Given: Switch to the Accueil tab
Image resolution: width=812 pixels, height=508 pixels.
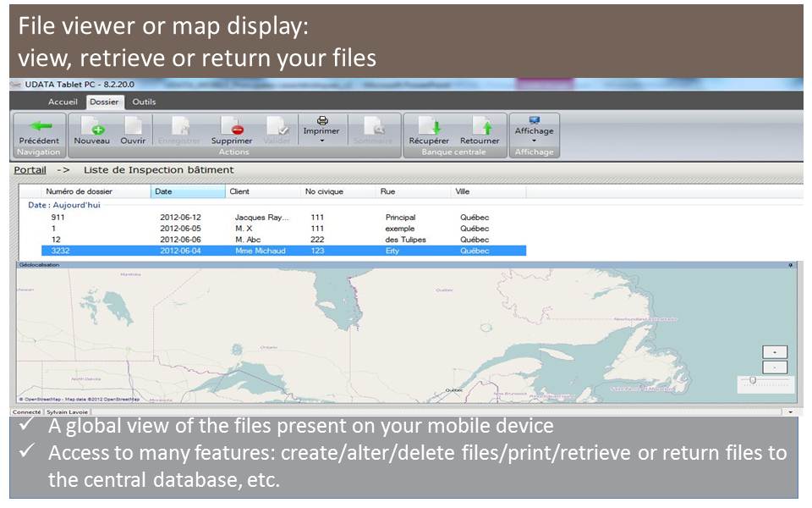Looking at the screenshot, I should [x=63, y=102].
